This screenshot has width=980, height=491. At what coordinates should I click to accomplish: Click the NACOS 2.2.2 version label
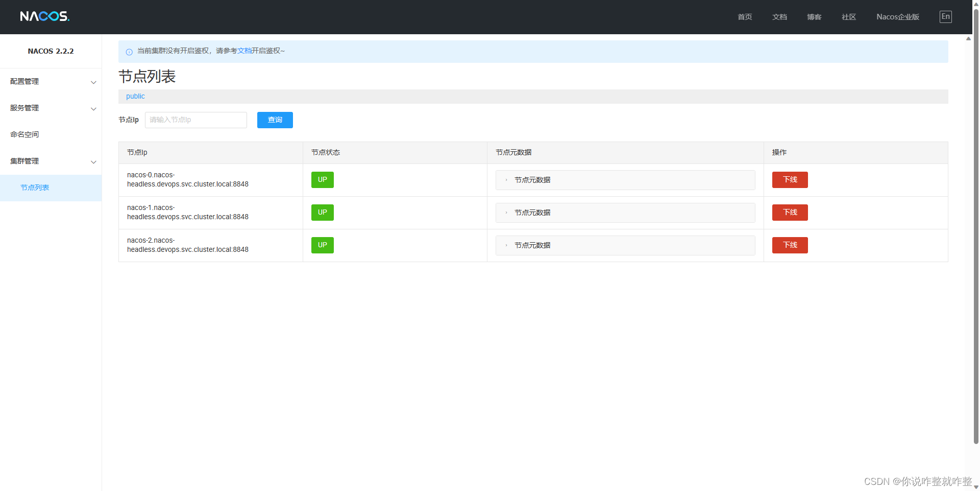tap(51, 51)
